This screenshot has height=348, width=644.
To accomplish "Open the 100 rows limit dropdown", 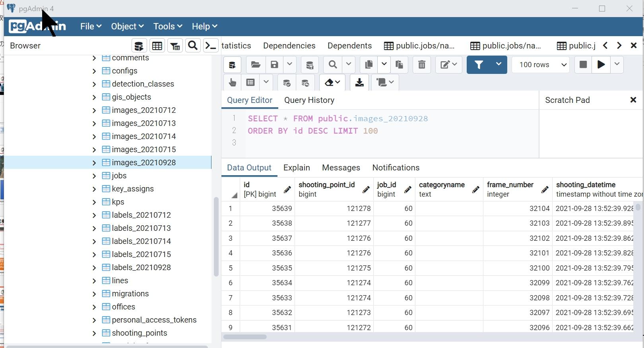I will point(541,65).
